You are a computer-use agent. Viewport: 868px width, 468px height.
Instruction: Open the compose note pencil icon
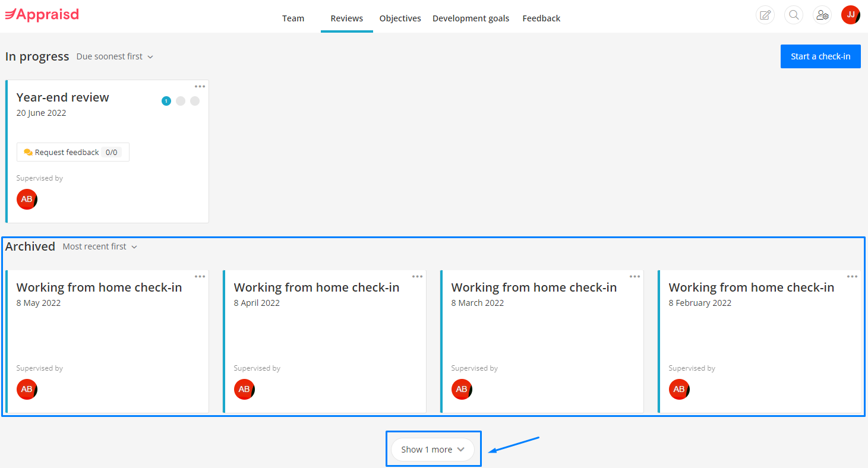765,15
